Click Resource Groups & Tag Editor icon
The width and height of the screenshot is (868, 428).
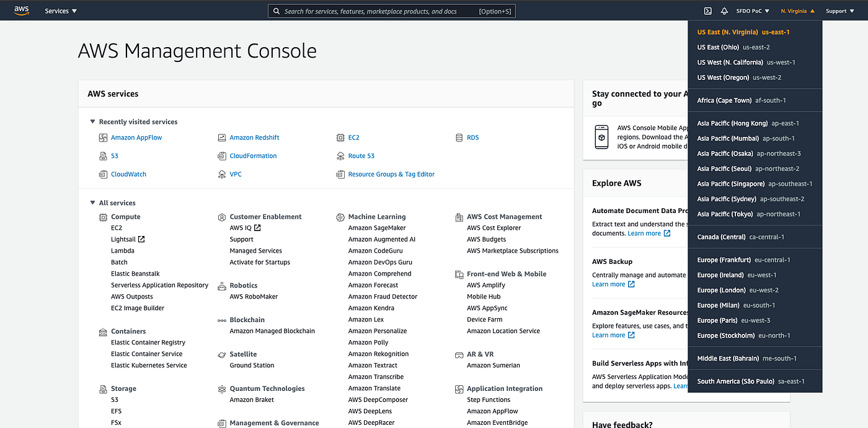(x=340, y=175)
